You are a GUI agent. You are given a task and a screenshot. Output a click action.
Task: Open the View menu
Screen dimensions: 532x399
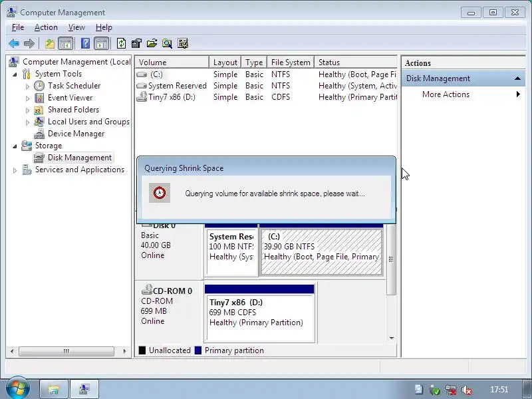[x=76, y=27]
